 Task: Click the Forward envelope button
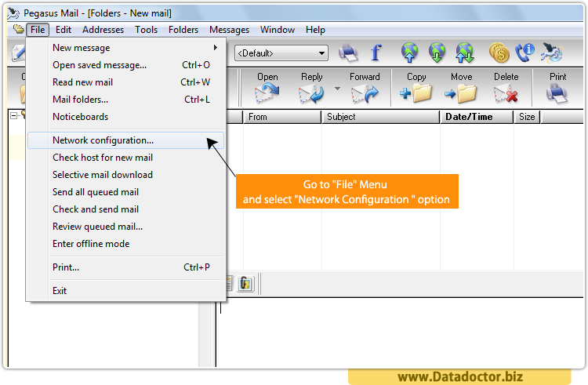coord(365,88)
